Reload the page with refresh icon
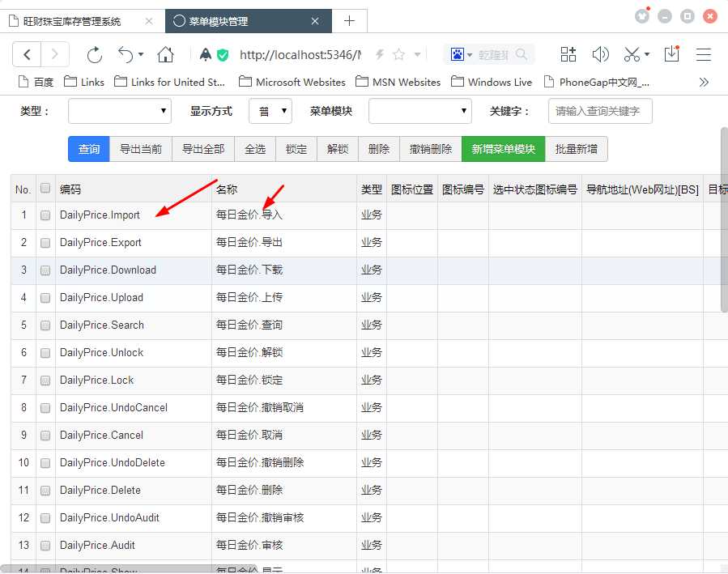This screenshot has width=728, height=574. click(x=95, y=55)
